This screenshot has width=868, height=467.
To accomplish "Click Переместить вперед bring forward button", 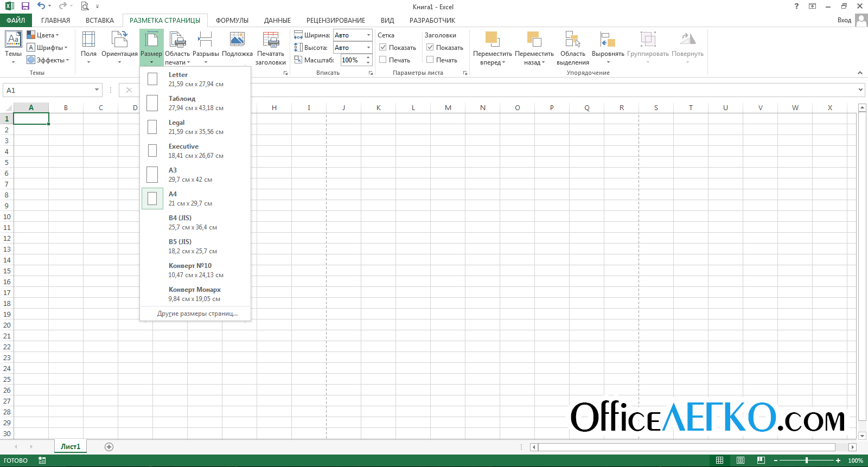I will 492,47.
